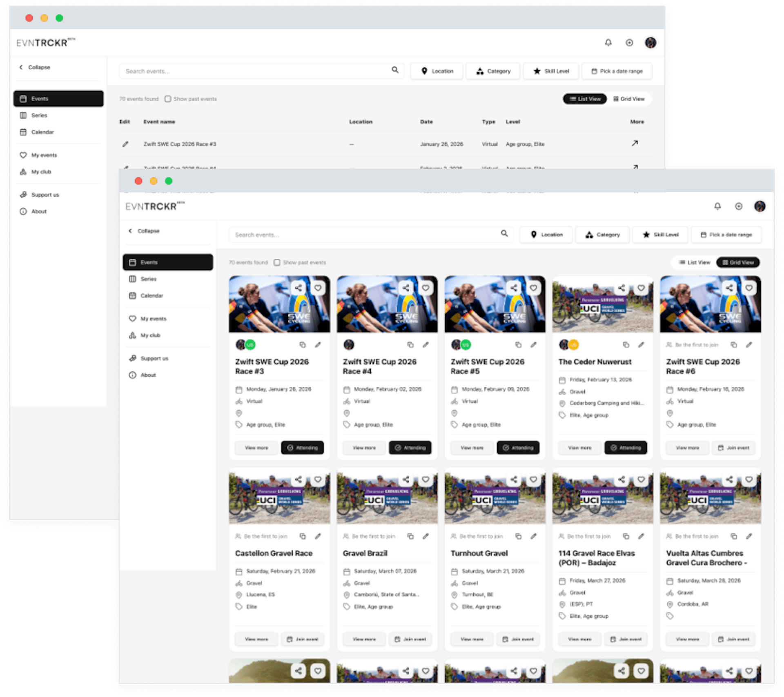Viewport: 784px width, 697px height.
Task: Share the Zwift SWE Cup 2026 Race #5 event
Action: click(x=514, y=288)
